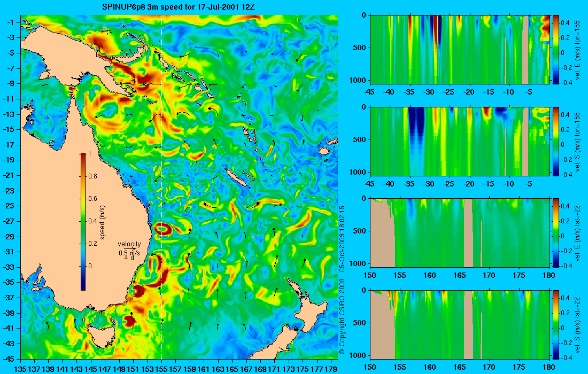Click the plot title "SPINUP6p8 3m speed for 17-Jul-2001 12Z"

tap(179, 7)
